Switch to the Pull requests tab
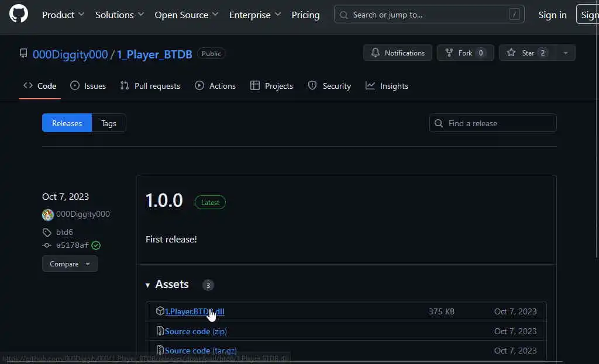Image resolution: width=599 pixels, height=364 pixels. pyautogui.click(x=150, y=86)
